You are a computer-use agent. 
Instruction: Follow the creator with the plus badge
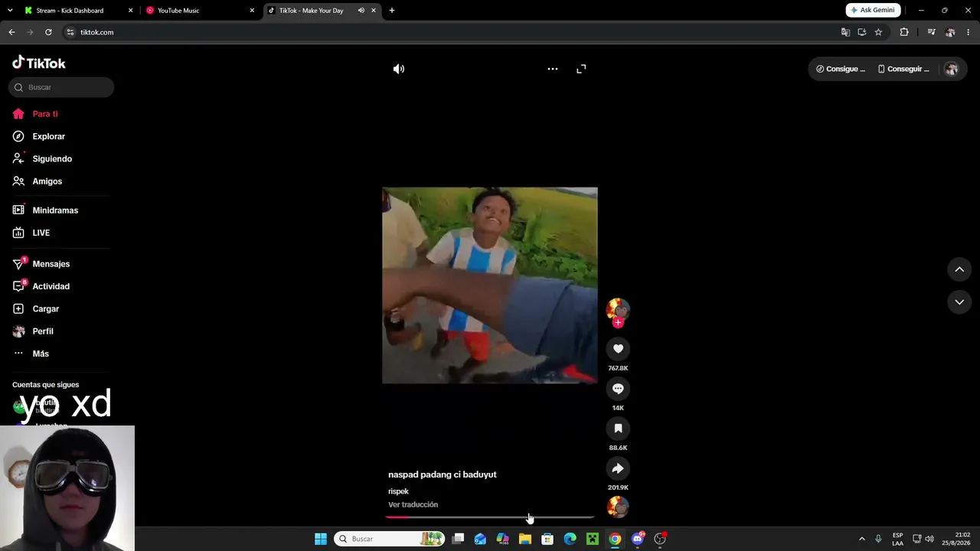[618, 323]
